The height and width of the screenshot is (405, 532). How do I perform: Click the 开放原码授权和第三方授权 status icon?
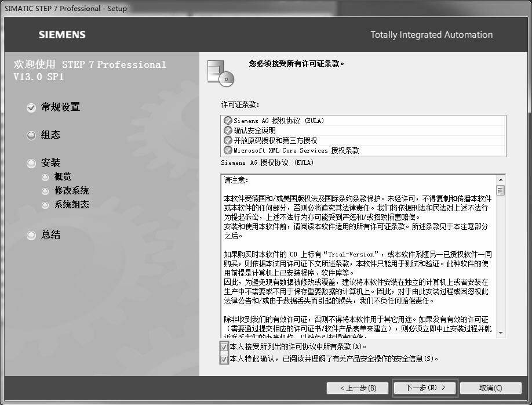tap(228, 140)
